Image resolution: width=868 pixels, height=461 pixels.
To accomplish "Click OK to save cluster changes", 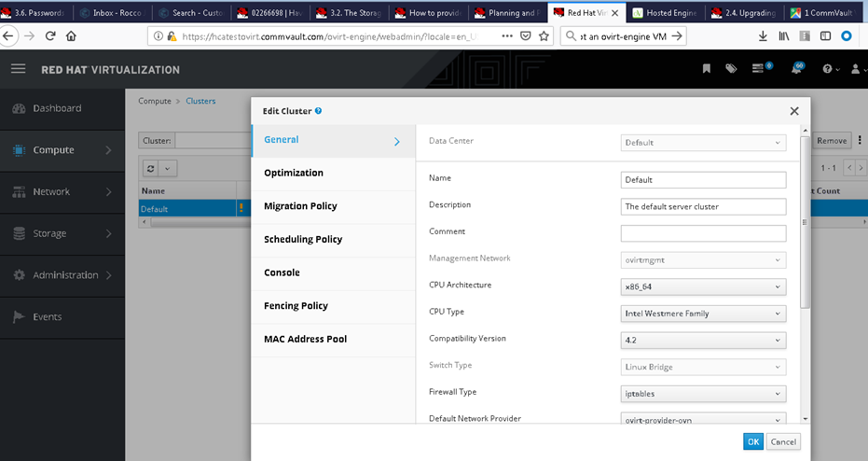I will [753, 441].
